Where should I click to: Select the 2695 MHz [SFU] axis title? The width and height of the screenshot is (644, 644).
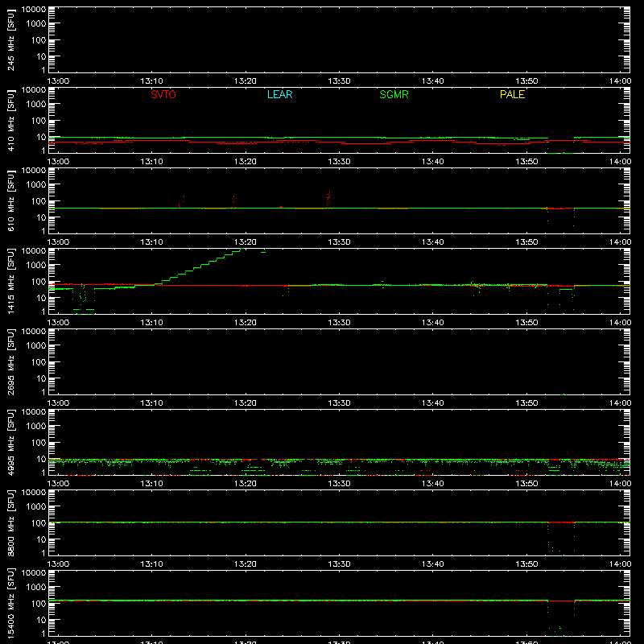tap(11, 361)
